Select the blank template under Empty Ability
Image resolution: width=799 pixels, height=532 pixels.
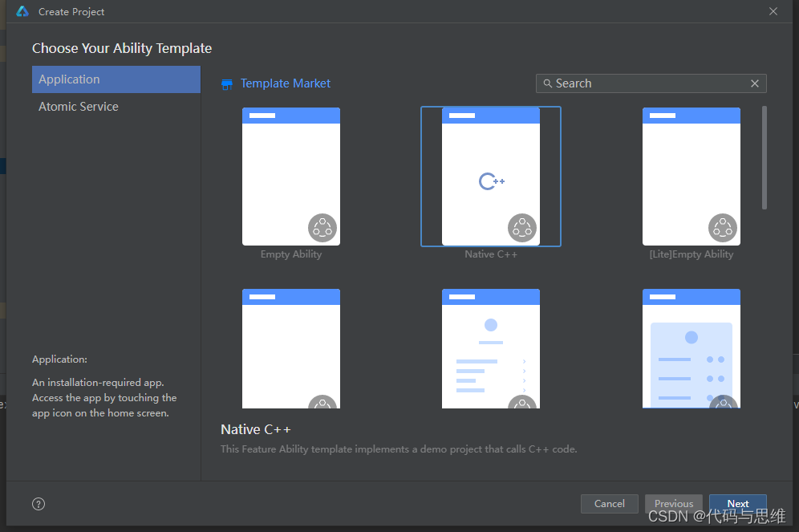291,348
